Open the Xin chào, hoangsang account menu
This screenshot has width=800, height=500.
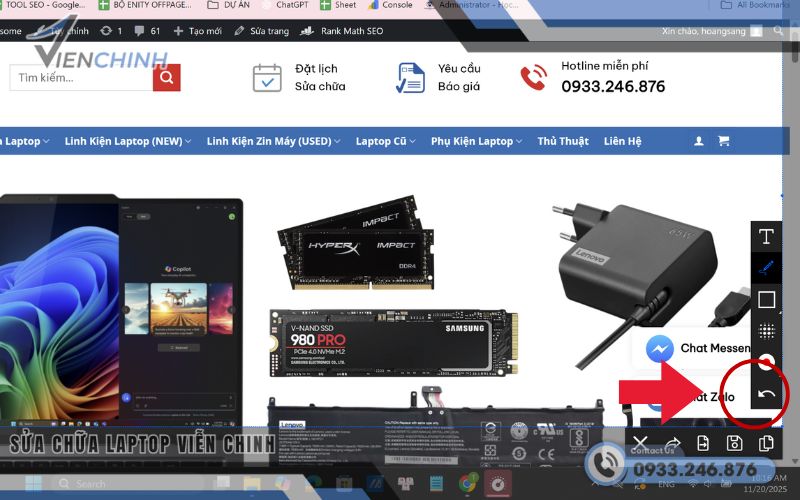coord(712,31)
